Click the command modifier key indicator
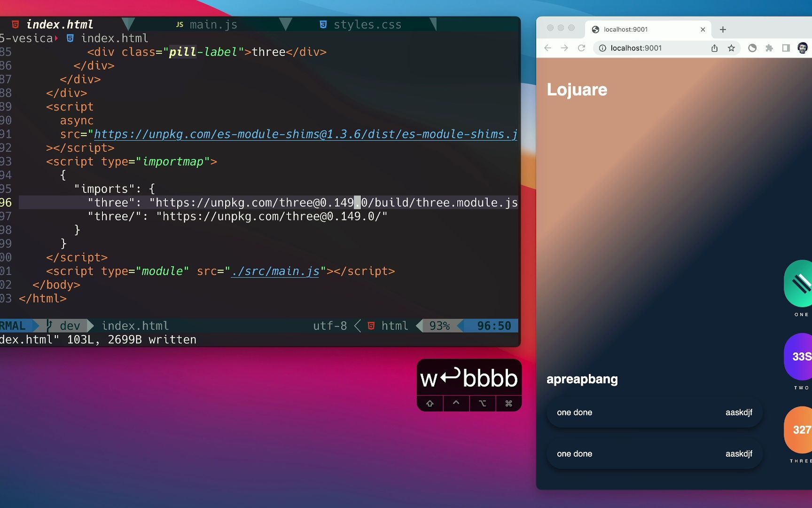 [508, 403]
